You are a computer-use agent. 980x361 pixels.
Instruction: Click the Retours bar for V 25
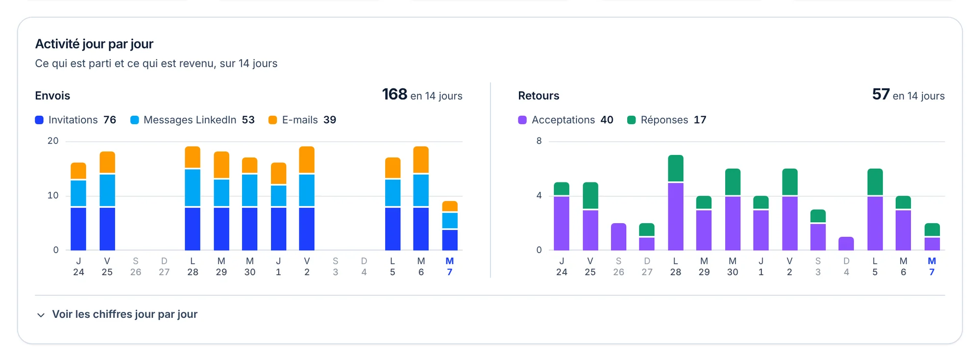(590, 216)
